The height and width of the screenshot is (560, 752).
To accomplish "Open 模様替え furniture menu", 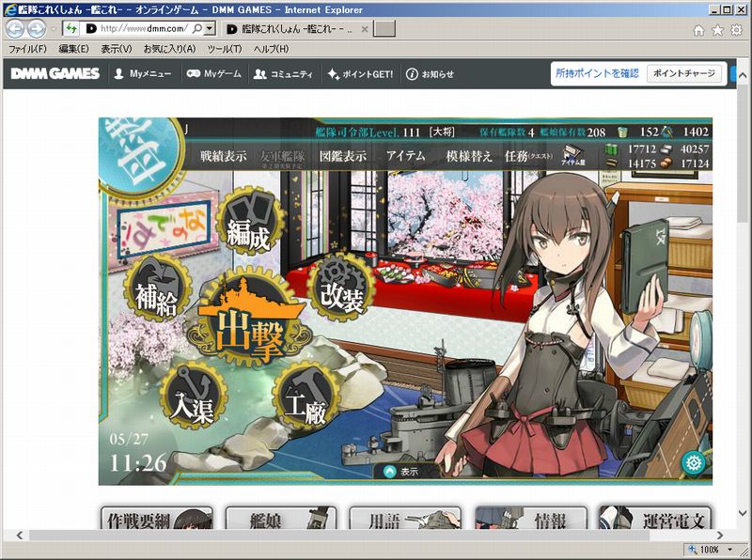I will [469, 156].
